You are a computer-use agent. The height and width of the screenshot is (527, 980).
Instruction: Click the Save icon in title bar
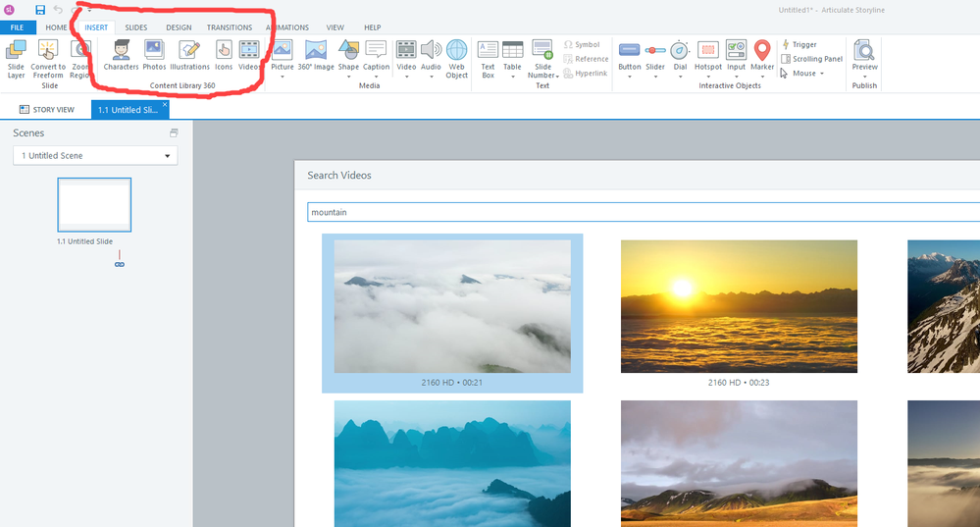(x=40, y=9)
